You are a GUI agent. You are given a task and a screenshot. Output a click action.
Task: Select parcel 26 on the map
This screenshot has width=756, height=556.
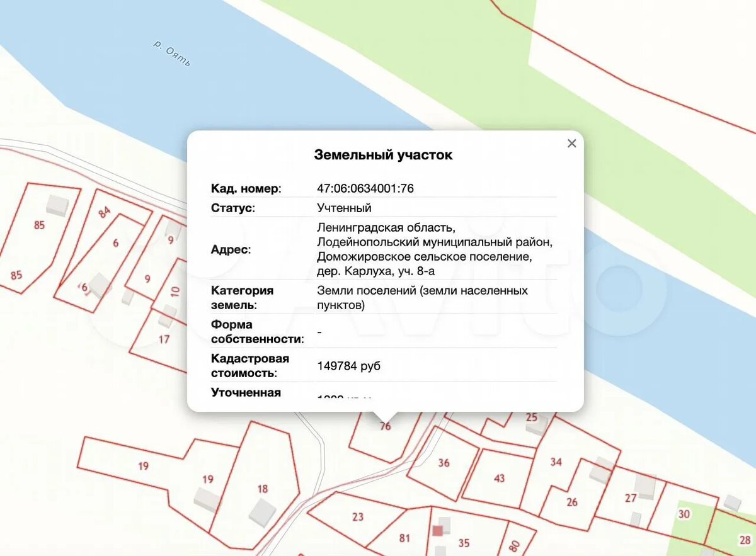click(x=572, y=502)
